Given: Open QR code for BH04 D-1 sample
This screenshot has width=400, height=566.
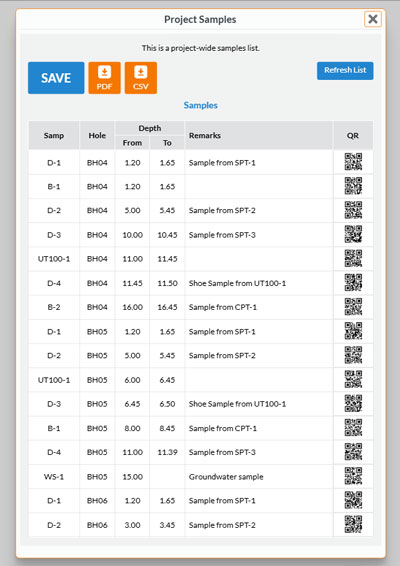Looking at the screenshot, I should pyautogui.click(x=353, y=162).
